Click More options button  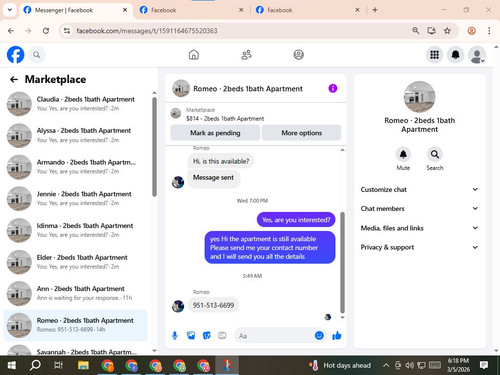(302, 133)
